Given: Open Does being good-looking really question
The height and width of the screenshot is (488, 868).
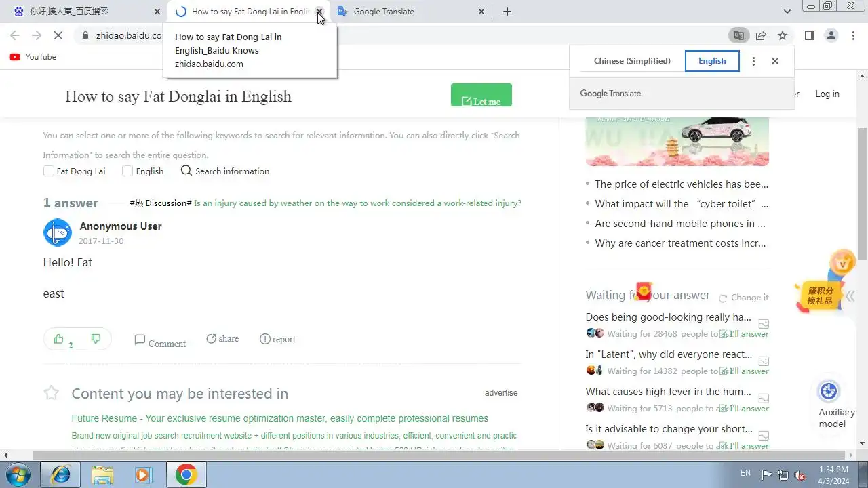Looking at the screenshot, I should pos(669,317).
